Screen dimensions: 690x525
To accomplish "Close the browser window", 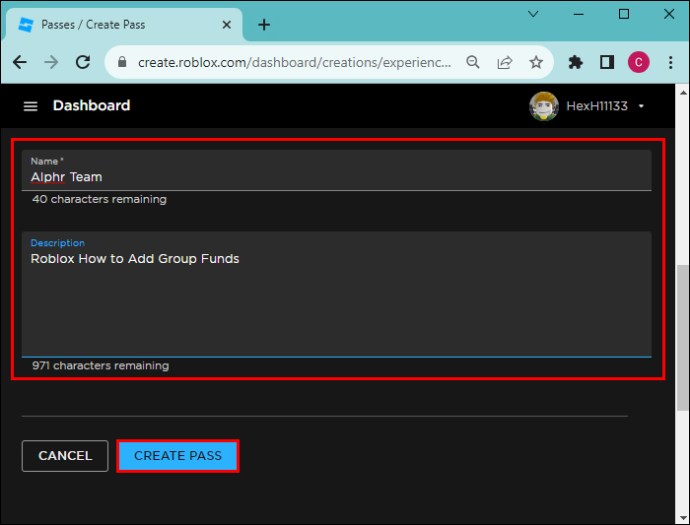I will tap(669, 14).
